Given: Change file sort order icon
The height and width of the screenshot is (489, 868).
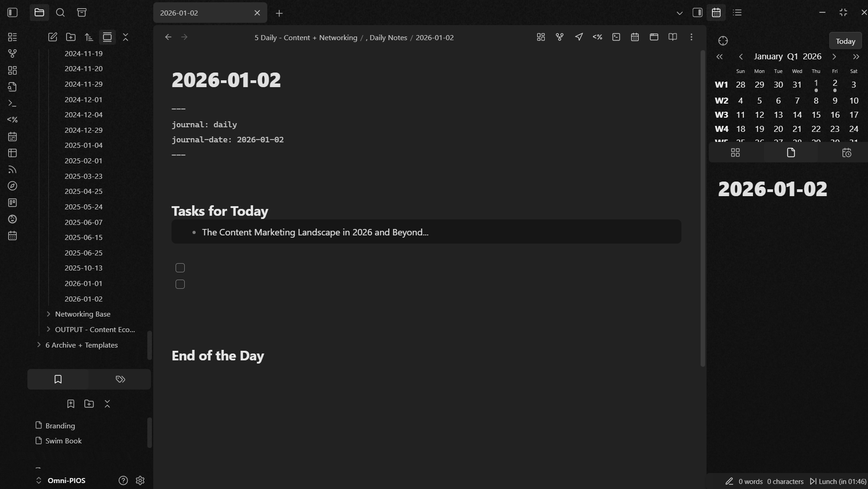Looking at the screenshot, I should (89, 37).
